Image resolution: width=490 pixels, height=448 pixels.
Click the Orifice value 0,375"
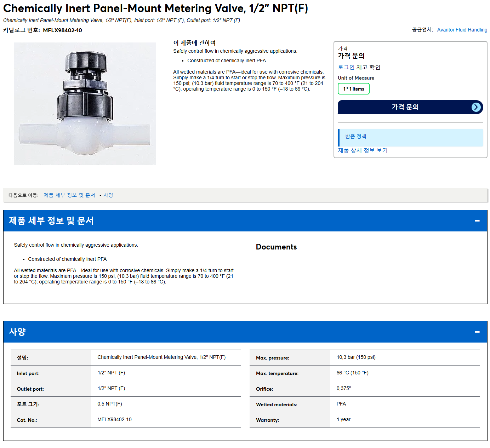(x=343, y=389)
